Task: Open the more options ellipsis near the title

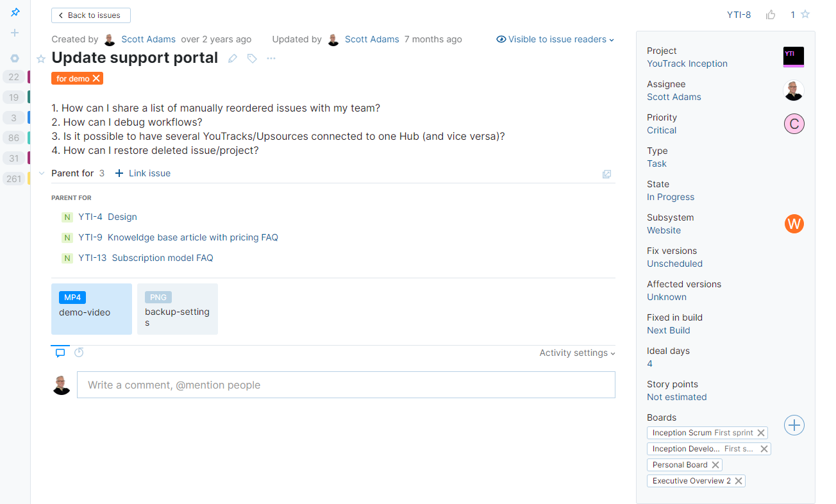Action: coord(271,58)
